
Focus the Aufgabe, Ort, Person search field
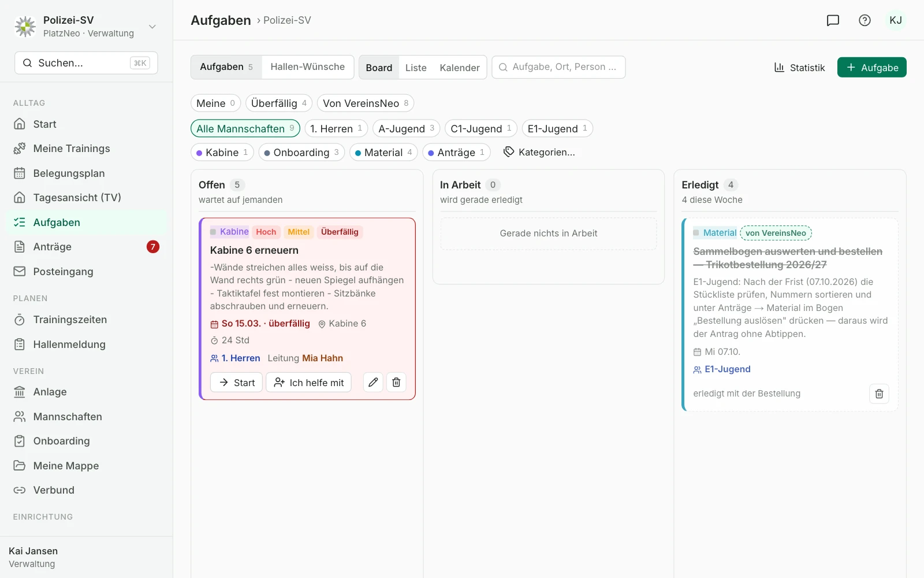pos(558,67)
